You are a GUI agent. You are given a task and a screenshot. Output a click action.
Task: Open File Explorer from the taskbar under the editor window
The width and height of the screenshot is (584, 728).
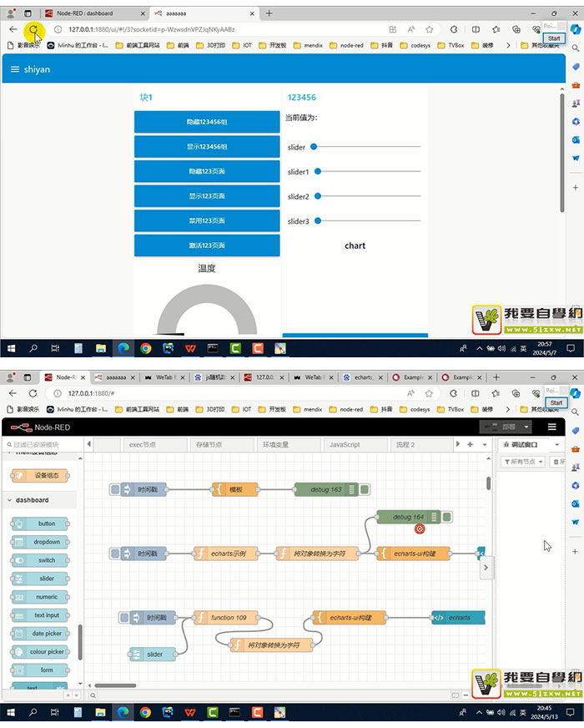pyautogui.click(x=100, y=712)
